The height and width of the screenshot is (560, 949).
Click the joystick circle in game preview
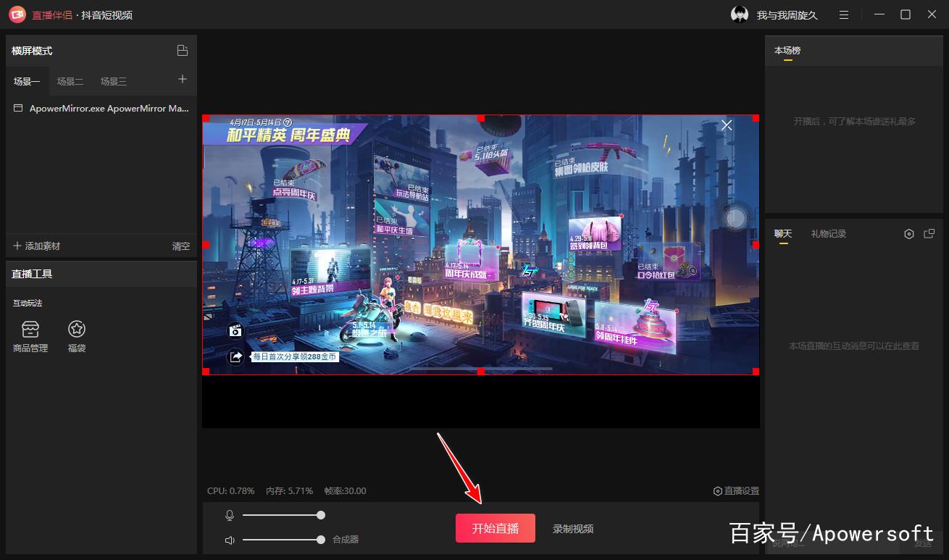click(x=735, y=218)
